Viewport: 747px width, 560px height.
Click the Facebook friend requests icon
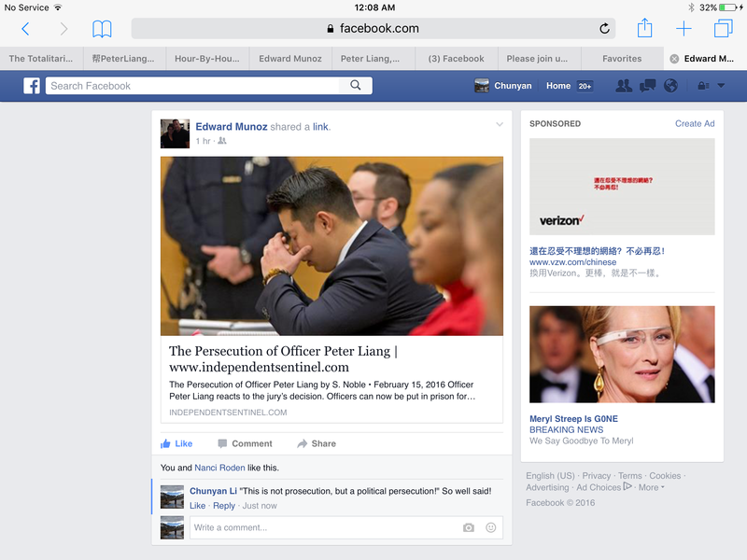pyautogui.click(x=623, y=86)
